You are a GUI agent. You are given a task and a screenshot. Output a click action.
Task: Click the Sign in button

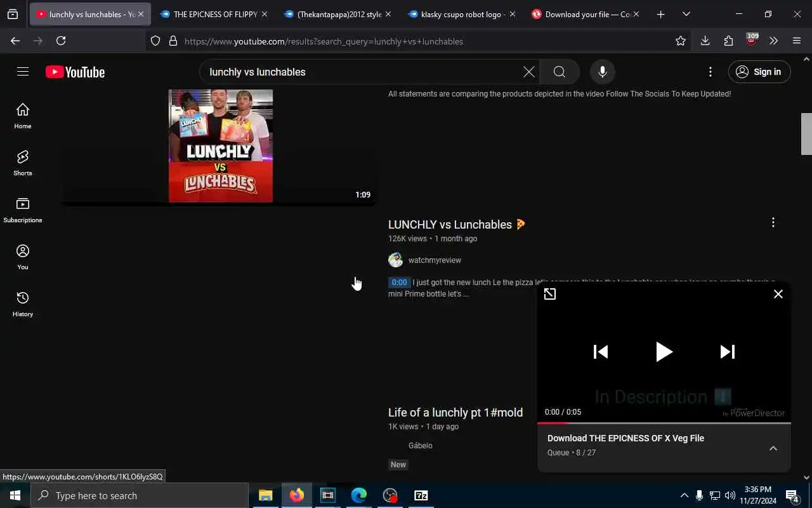759,72
